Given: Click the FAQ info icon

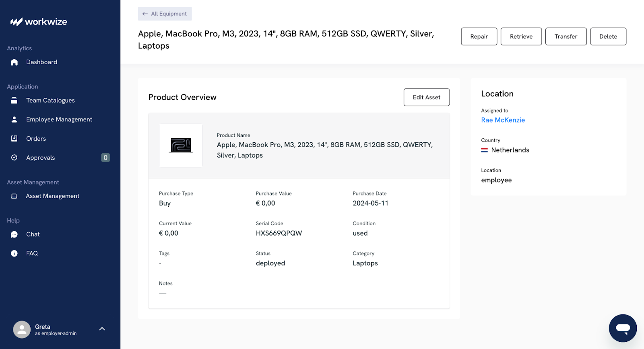Looking at the screenshot, I should tap(14, 253).
